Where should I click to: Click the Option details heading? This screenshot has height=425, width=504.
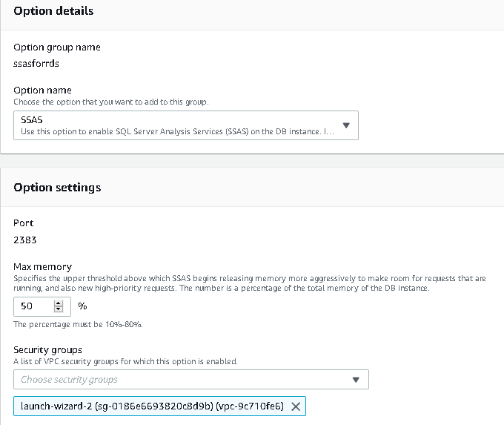coord(53,11)
